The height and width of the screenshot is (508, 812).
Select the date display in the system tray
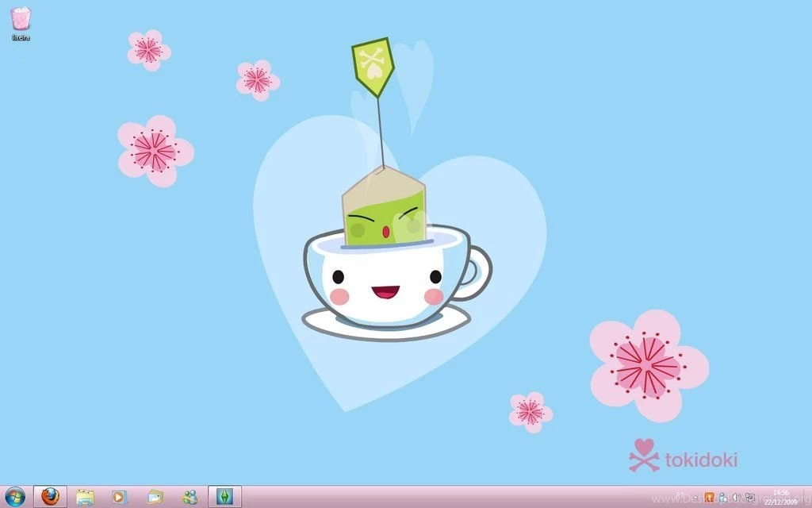coord(779,502)
